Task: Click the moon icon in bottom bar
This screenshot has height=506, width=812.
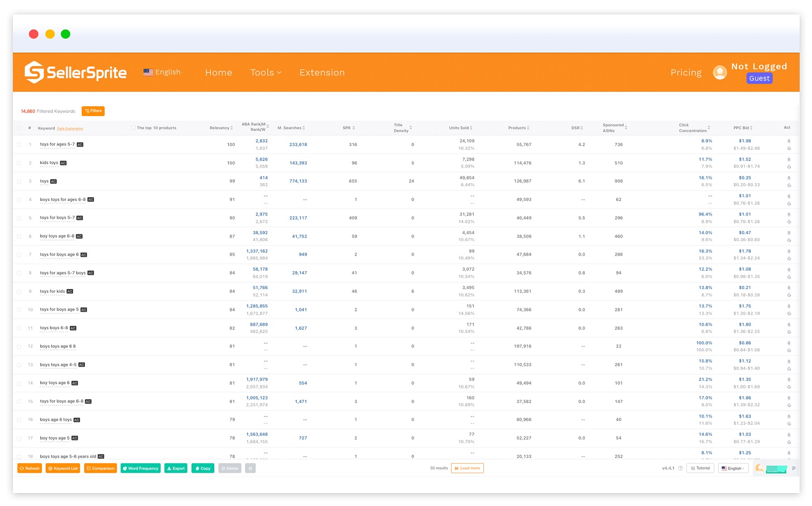Action: pos(759,468)
